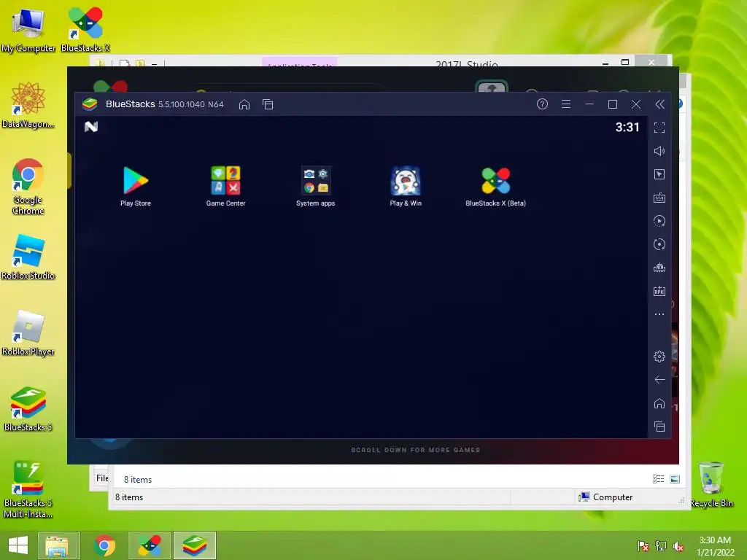Screen dimensions: 747x560
Task: Click Computer in the Explorer status bar
Action: (x=605, y=497)
